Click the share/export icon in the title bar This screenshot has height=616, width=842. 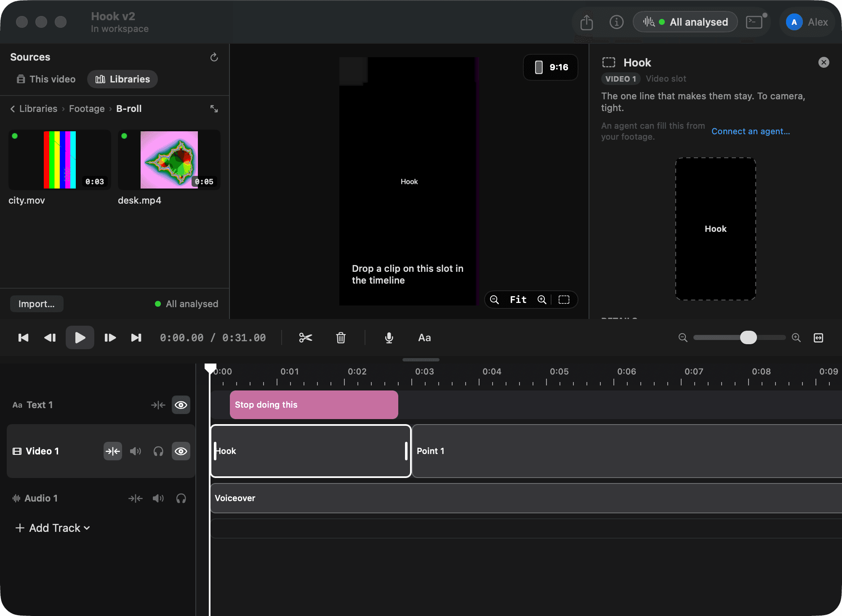tap(586, 22)
